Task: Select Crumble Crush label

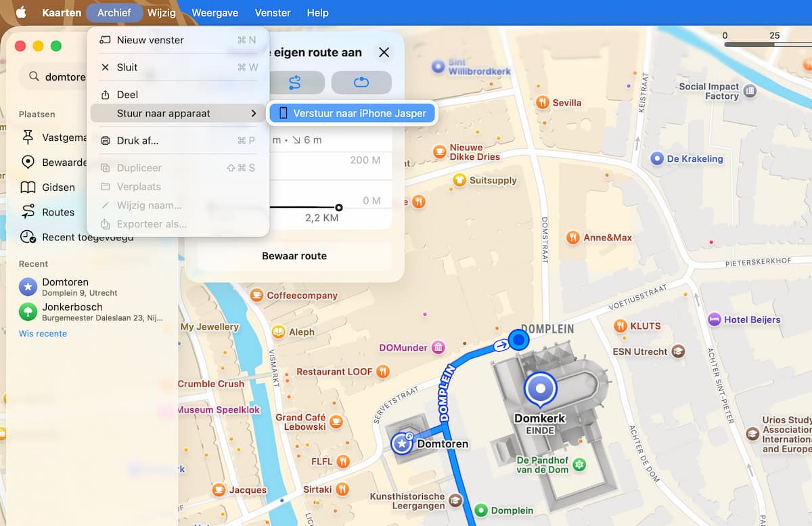Action: click(x=211, y=383)
